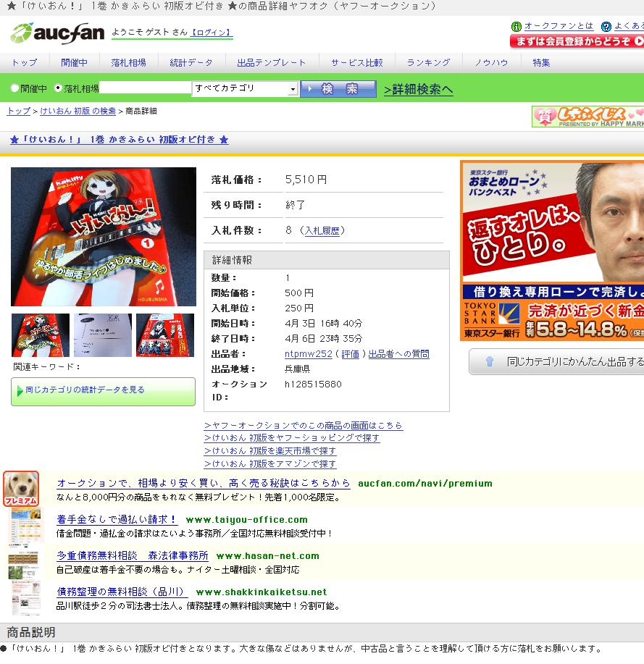The width and height of the screenshot is (644, 664).
Task: Click the main K-On manga cover image
Action: [x=104, y=236]
